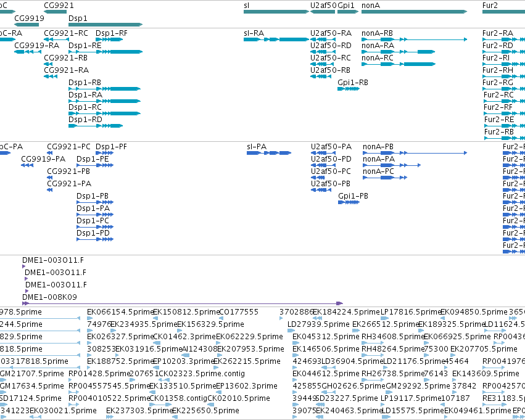This screenshot has width=525, height=420.
Task: Click the nonA-PC protein label
Action: coord(378,171)
